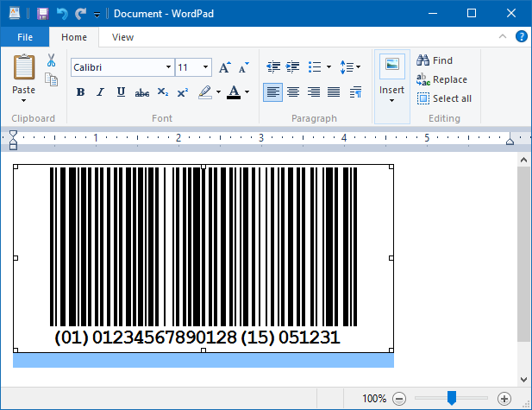Expand font color dropdown arrow

[x=247, y=92]
